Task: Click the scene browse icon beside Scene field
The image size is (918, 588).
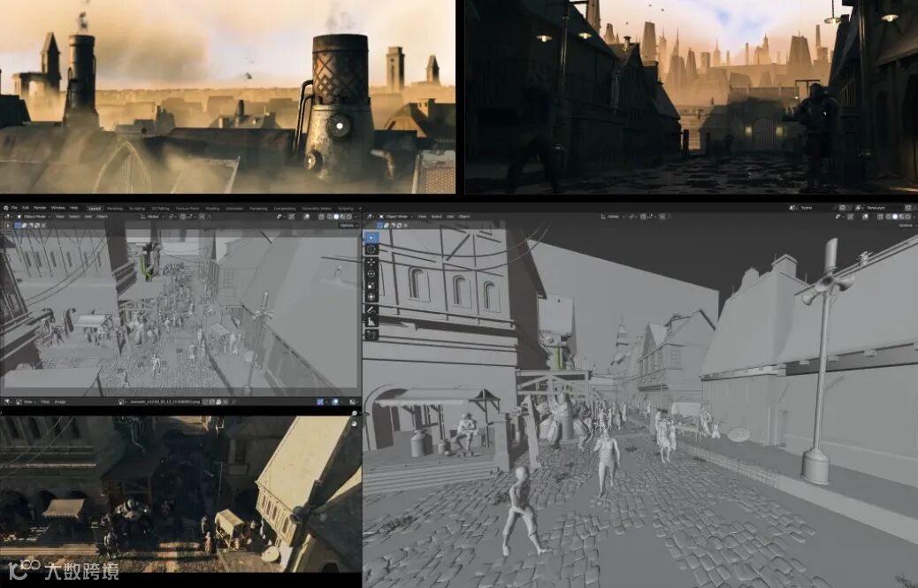Action: click(792, 208)
